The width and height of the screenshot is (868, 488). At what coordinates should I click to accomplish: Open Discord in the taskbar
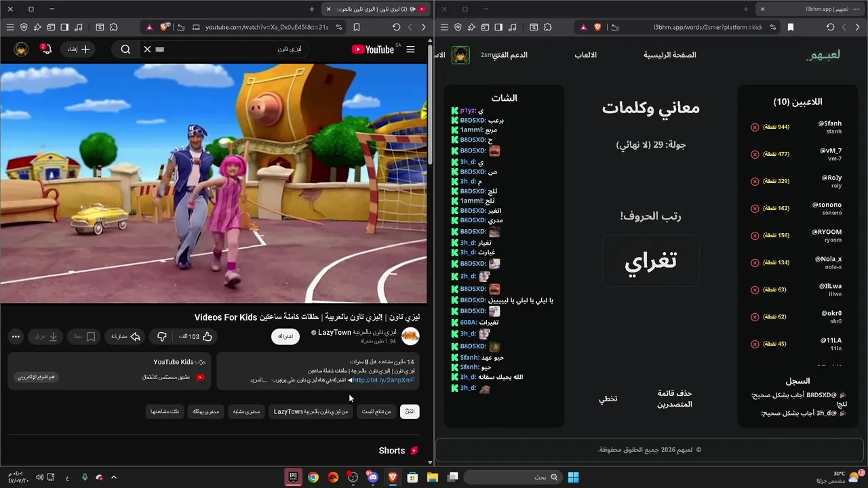[x=372, y=477]
